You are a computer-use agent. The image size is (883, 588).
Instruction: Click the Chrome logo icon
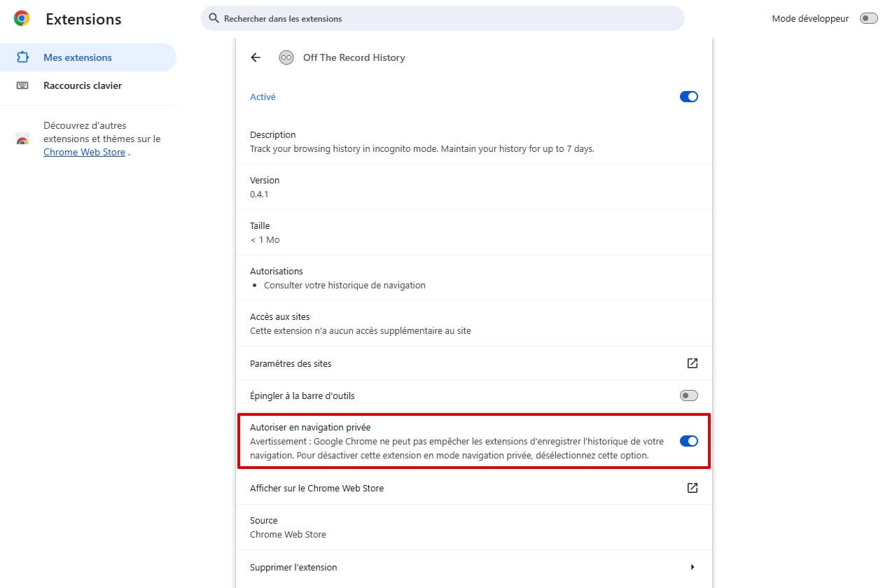pyautogui.click(x=22, y=19)
